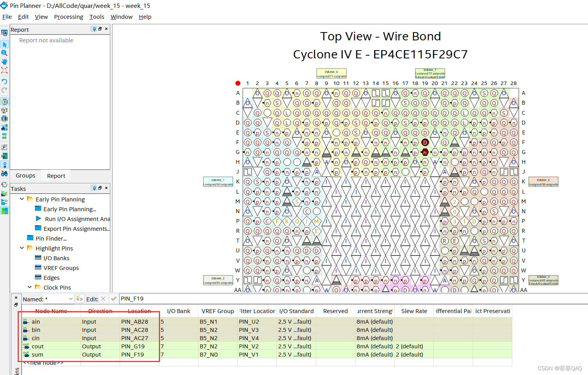Activate the zoom magnifier tool

pyautogui.click(x=4, y=53)
